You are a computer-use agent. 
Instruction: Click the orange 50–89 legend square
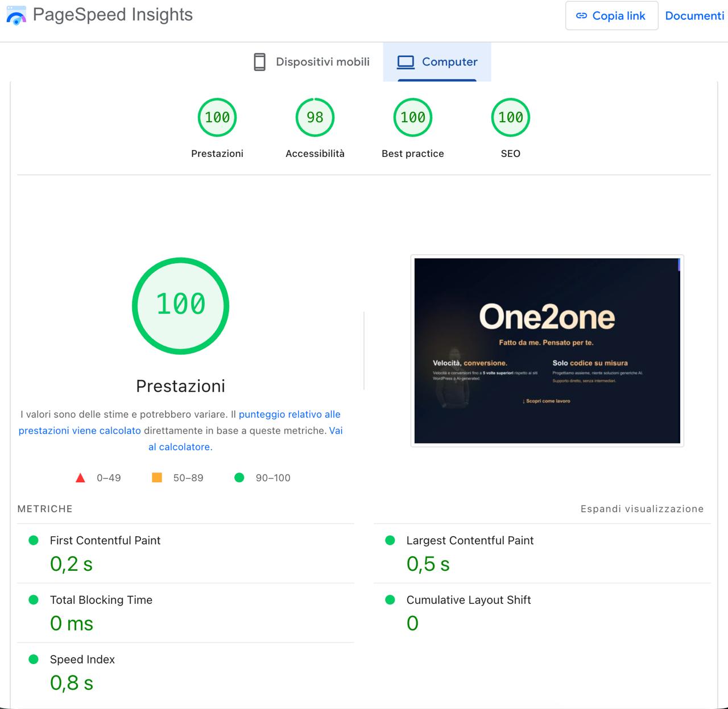click(156, 478)
